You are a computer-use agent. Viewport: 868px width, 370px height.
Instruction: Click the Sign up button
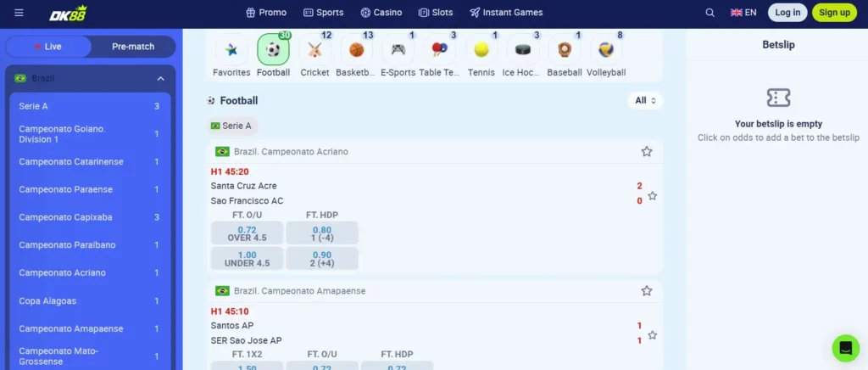tap(834, 12)
